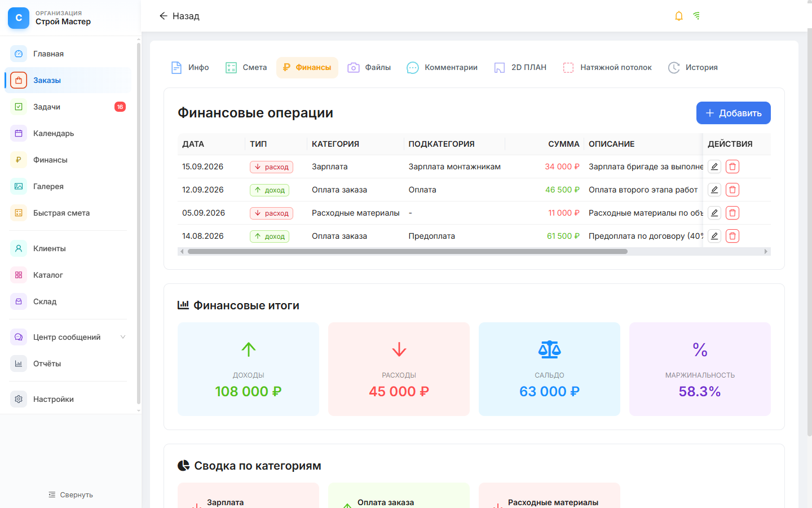812x508 pixels.
Task: Open Настройки in the sidebar
Action: [x=68, y=399]
